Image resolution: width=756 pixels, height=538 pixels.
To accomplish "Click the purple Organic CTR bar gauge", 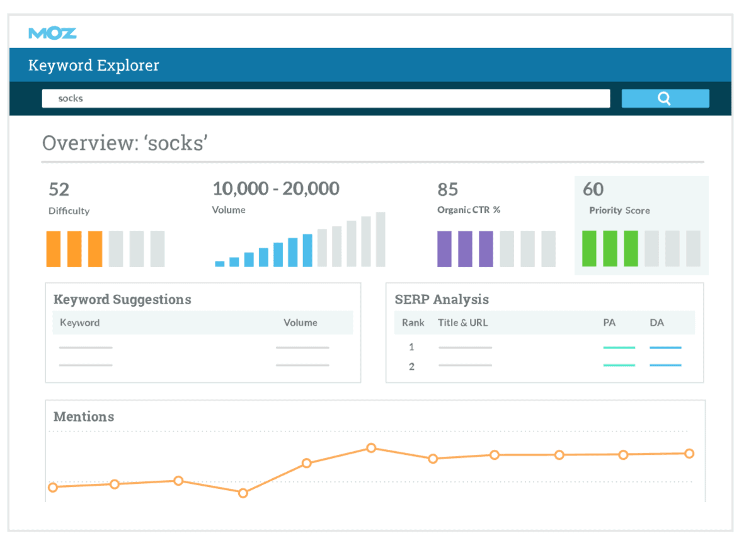I will point(496,249).
